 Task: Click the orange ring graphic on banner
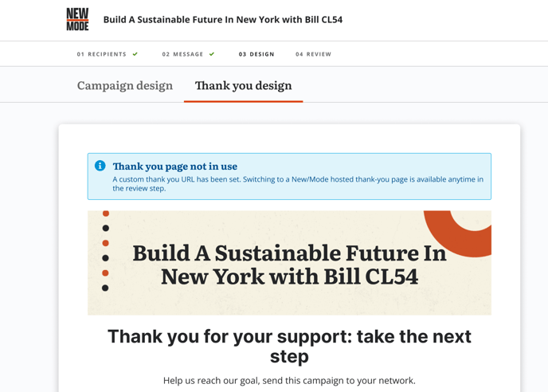click(x=457, y=233)
